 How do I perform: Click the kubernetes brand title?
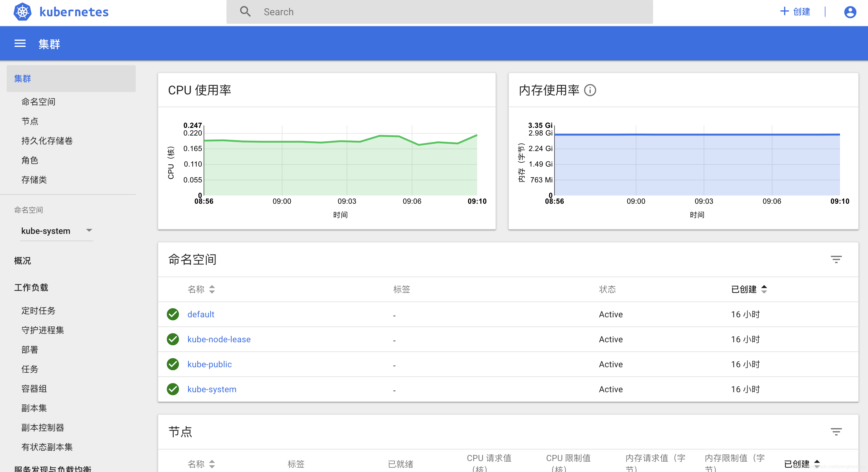coord(74,12)
